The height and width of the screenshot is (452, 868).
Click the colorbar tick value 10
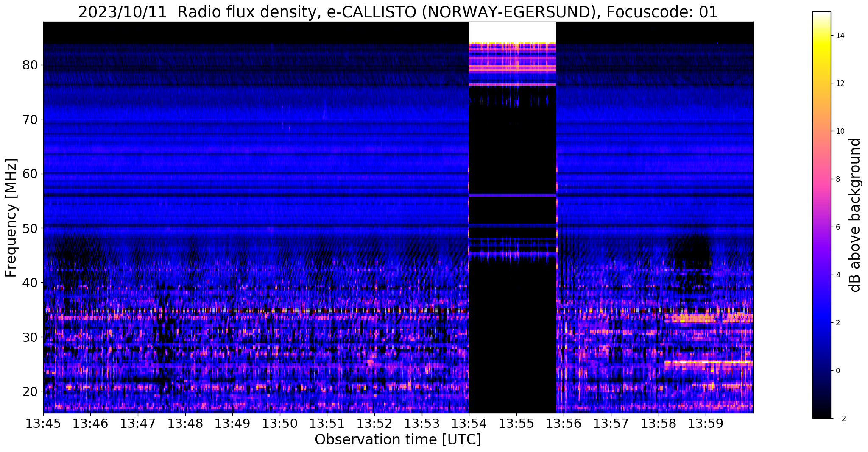click(x=840, y=131)
